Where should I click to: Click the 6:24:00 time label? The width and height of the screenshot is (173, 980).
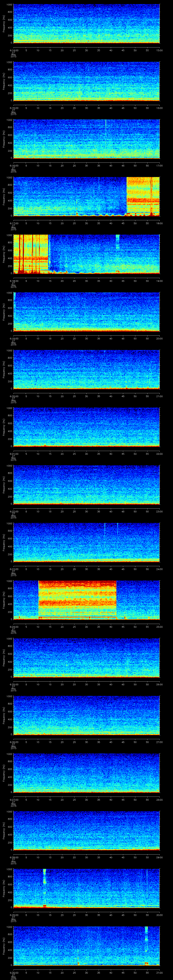(x=14, y=627)
